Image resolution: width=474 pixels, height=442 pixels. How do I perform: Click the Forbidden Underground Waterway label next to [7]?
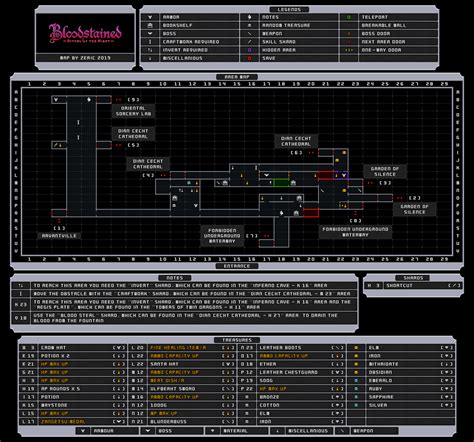click(222, 236)
